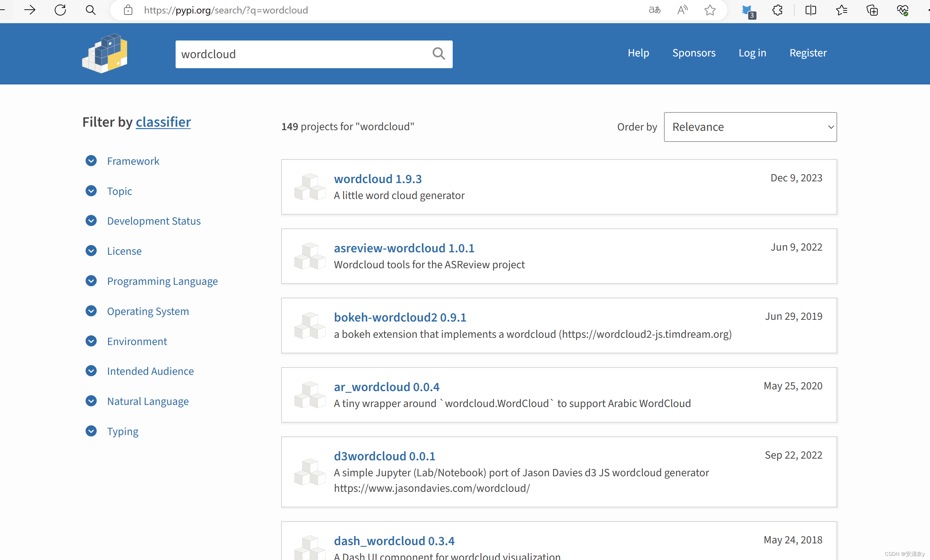
Task: Add page to favorites with the star icon
Action: point(710,10)
